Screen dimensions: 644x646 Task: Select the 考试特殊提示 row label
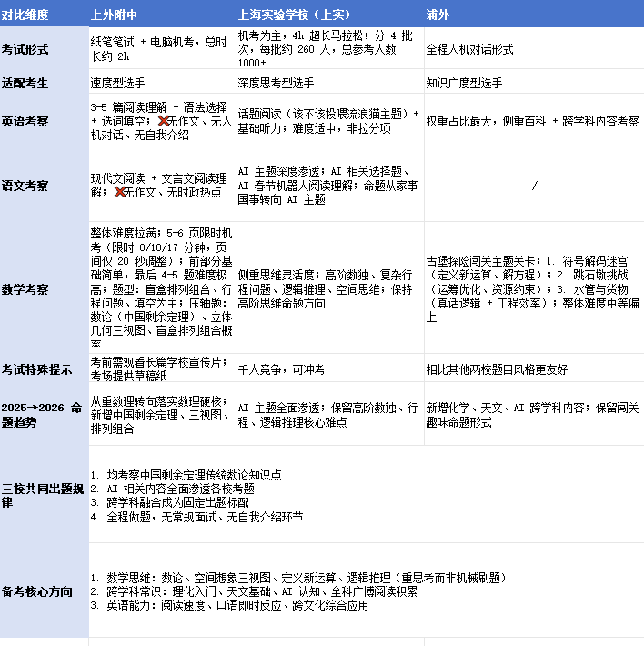(x=44, y=368)
